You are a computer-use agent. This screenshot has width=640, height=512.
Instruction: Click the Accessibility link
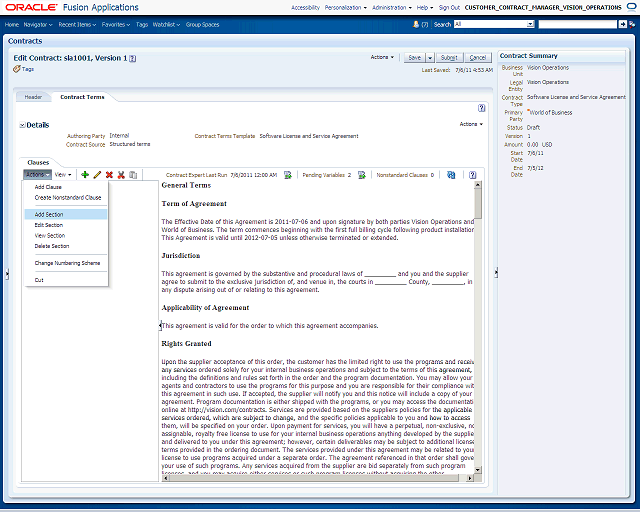pyautogui.click(x=305, y=7)
